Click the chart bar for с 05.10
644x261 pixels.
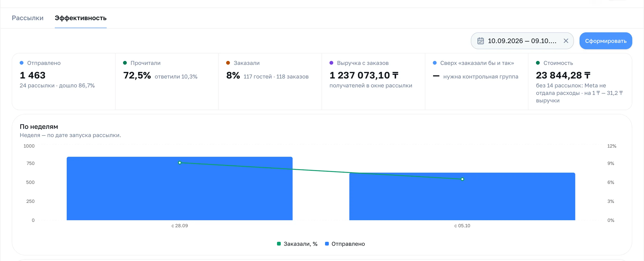462,197
